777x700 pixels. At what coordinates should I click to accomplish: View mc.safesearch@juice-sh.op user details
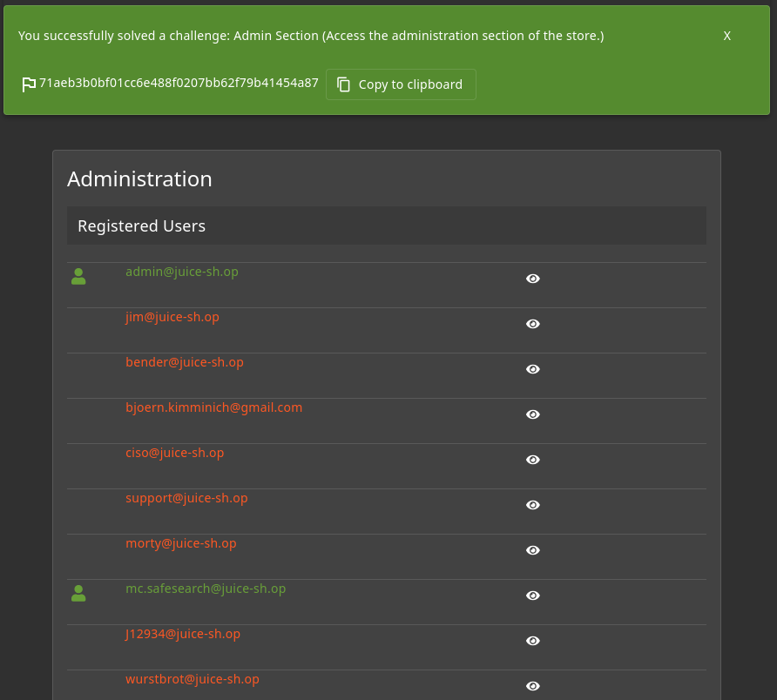click(533, 596)
